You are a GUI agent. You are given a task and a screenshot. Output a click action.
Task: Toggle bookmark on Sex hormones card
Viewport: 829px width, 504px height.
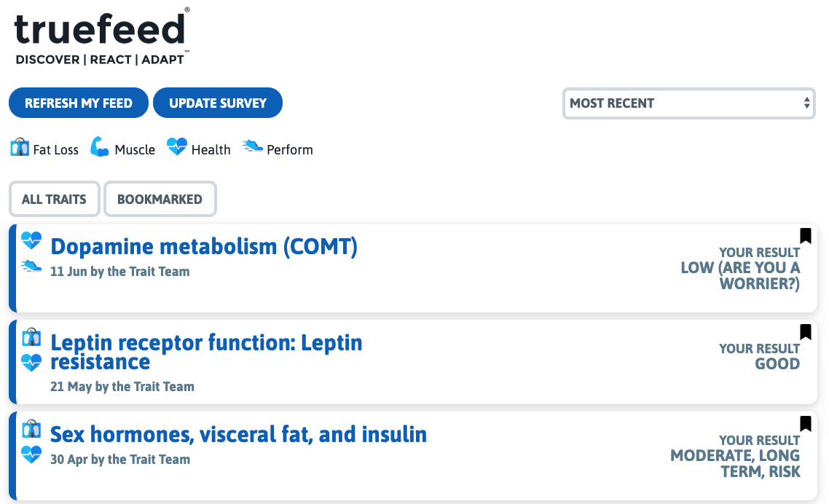pos(805,424)
